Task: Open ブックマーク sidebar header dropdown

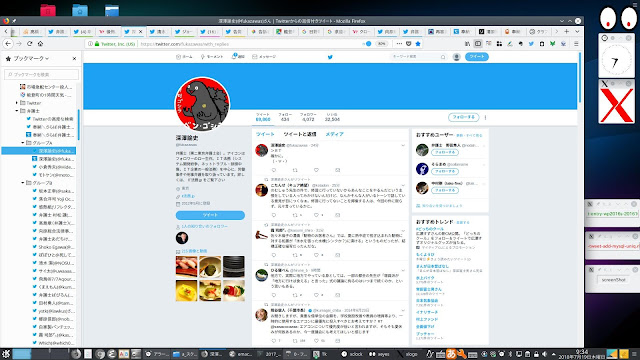Action: [x=31, y=59]
